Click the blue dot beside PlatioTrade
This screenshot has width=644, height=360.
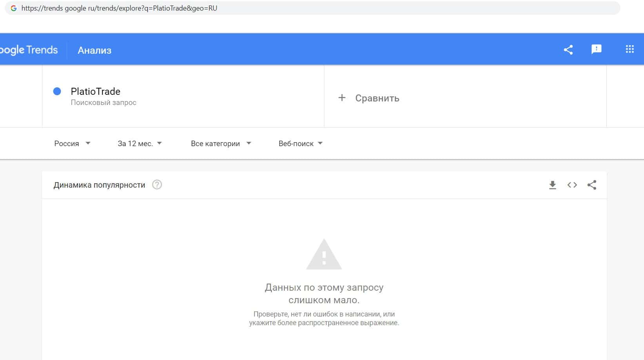pos(57,91)
